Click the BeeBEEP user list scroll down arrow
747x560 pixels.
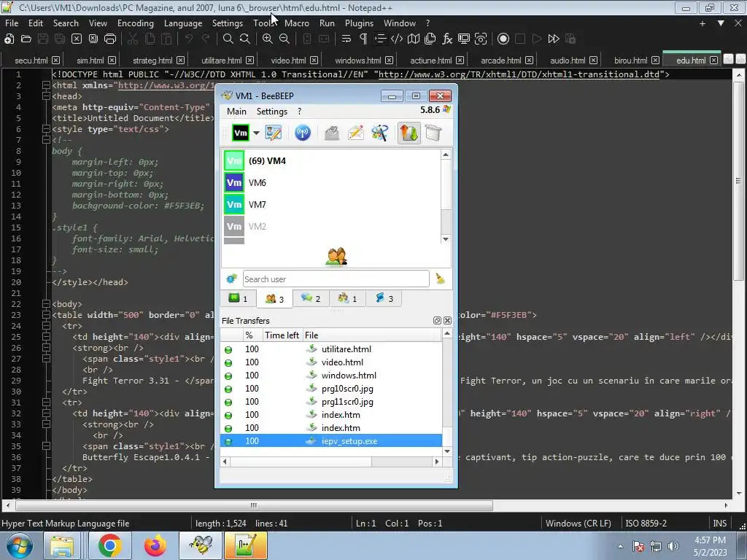click(x=446, y=239)
